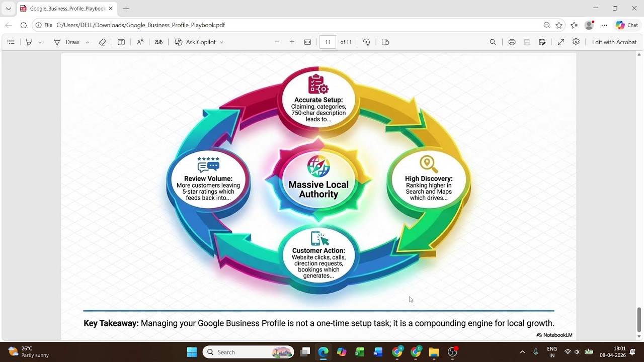644x362 pixels.
Task: Expand the Ask Copilot dropdown arrow
Action: pos(221,42)
